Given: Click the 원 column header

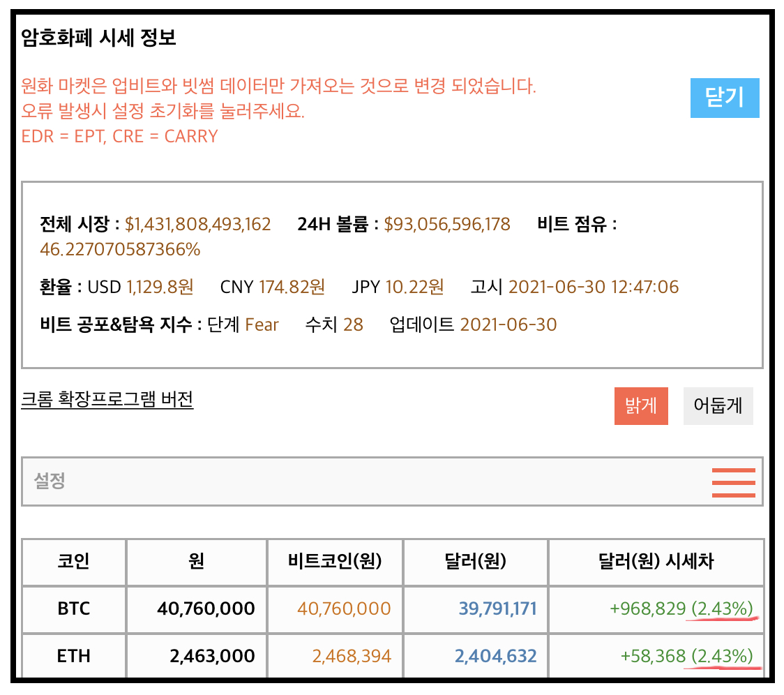Looking at the screenshot, I should (196, 562).
